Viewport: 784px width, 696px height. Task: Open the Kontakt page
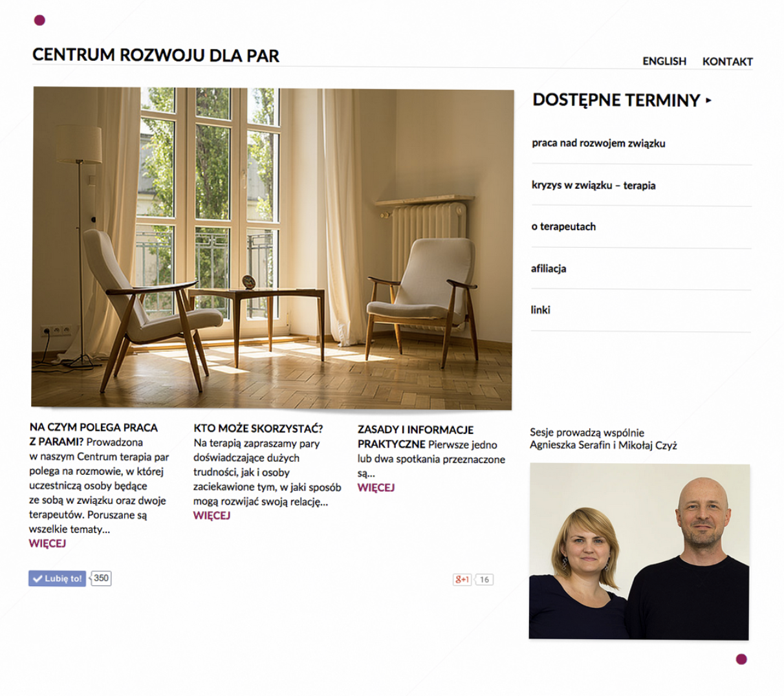pos(728,61)
